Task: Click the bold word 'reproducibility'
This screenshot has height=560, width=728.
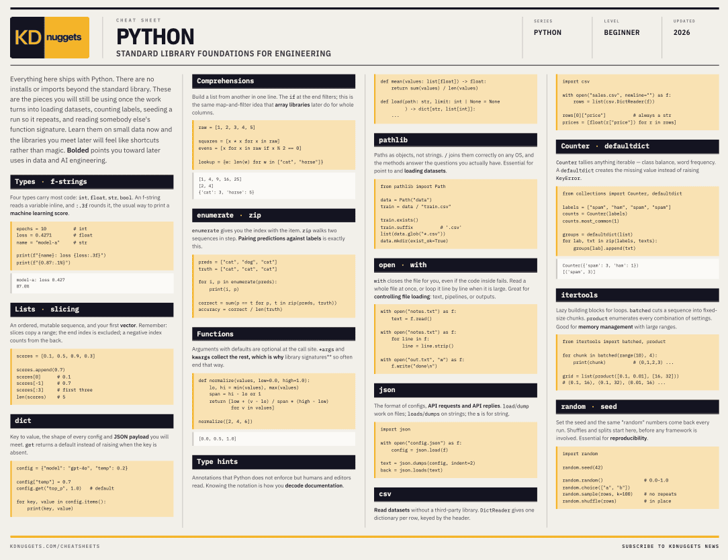Action: 628,438
